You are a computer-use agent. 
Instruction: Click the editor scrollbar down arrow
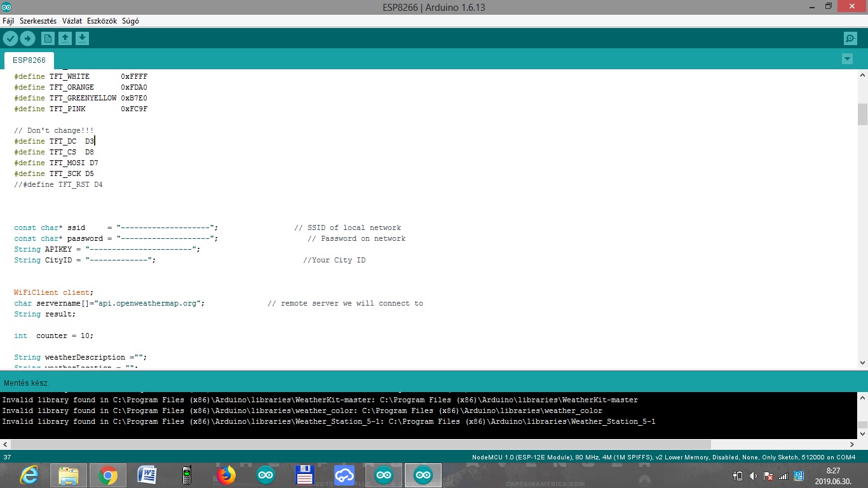pos(862,363)
